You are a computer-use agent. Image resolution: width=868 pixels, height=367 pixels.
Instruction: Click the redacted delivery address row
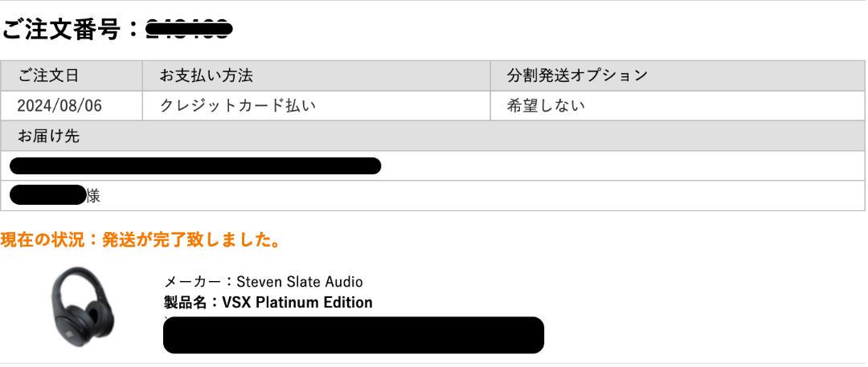click(432, 166)
